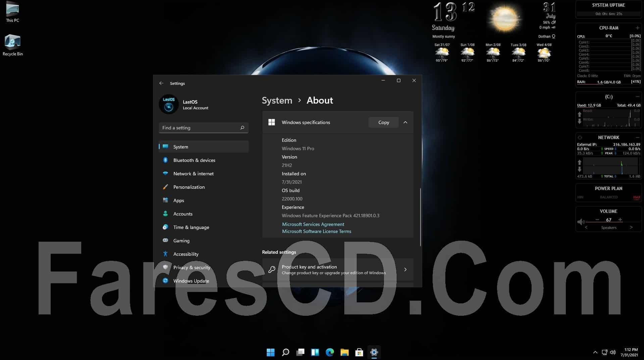644x360 pixels.
Task: Open taskbar Search
Action: coord(286,352)
